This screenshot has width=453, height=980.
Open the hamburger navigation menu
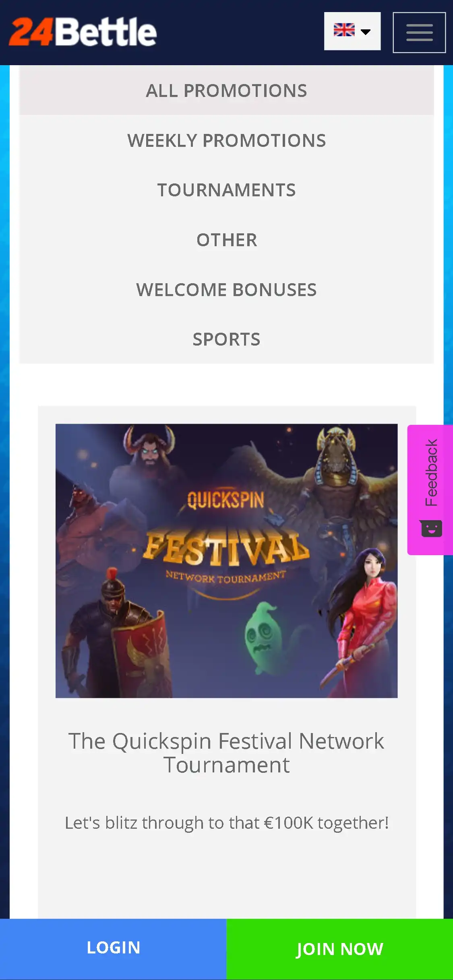point(419,33)
